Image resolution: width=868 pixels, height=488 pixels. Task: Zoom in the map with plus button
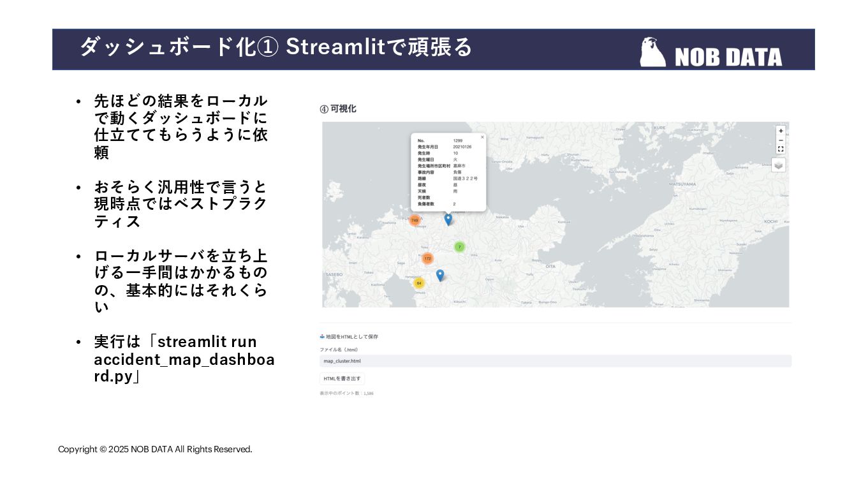pos(781,131)
